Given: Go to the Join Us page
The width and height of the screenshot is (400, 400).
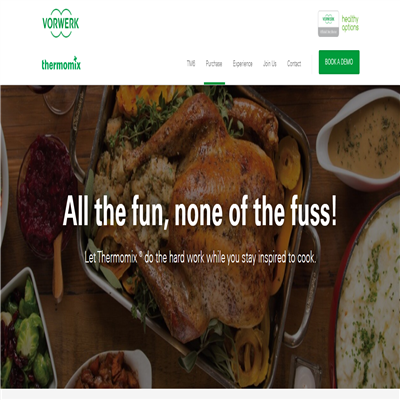Looking at the screenshot, I should [x=270, y=63].
